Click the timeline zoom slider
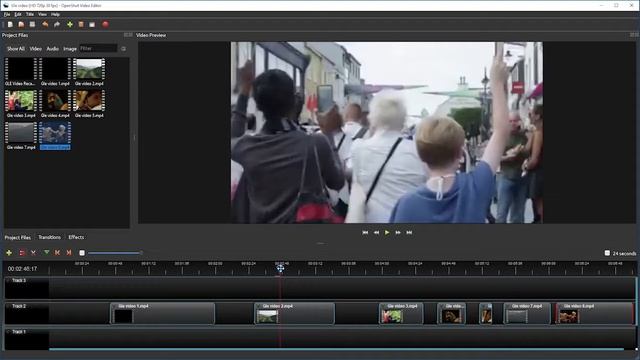Viewport: 640px width, 360px height. [115, 253]
